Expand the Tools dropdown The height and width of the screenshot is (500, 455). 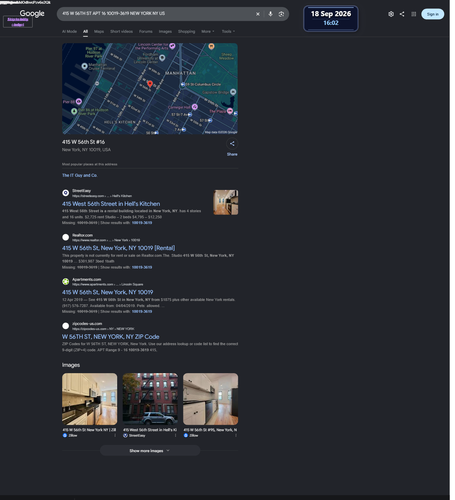click(x=228, y=31)
